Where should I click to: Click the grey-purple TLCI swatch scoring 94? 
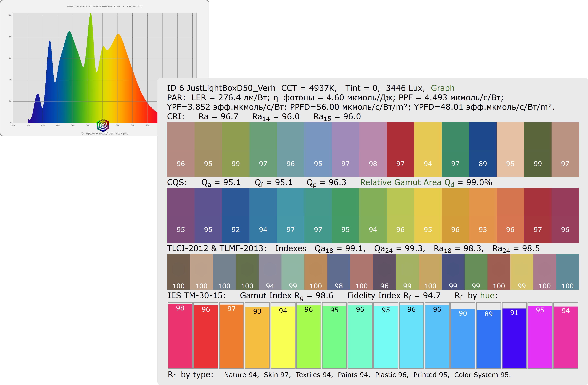(x=270, y=272)
